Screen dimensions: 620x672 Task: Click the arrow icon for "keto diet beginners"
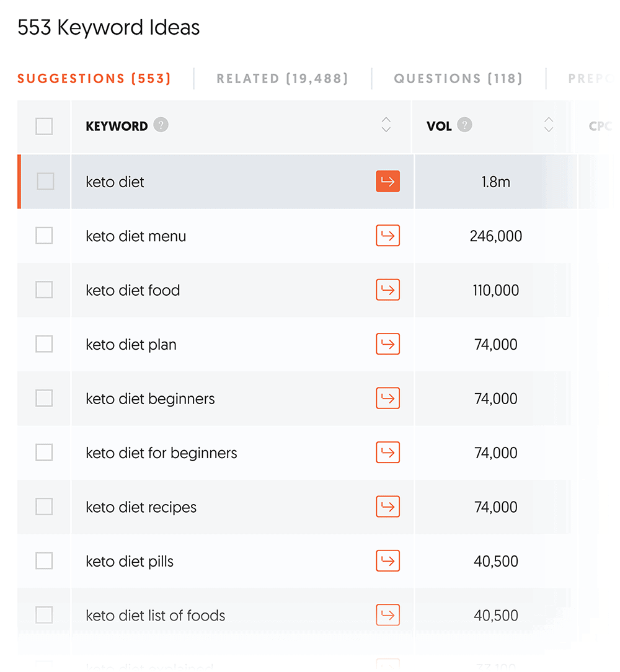(387, 398)
